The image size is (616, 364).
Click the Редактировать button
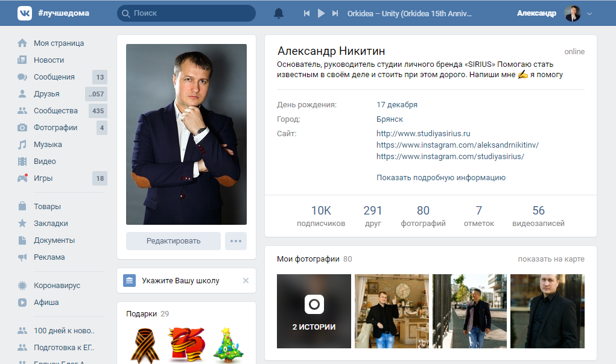[x=173, y=240]
